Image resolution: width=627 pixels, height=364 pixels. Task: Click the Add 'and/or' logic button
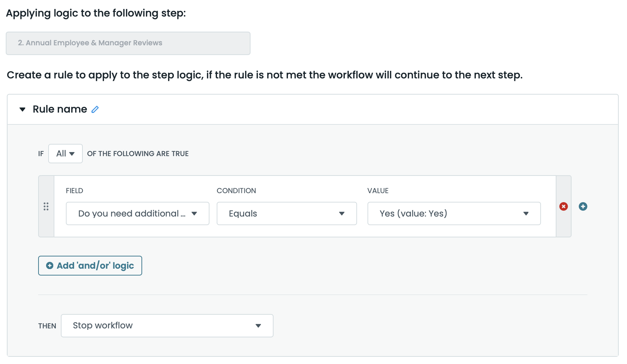coord(90,265)
